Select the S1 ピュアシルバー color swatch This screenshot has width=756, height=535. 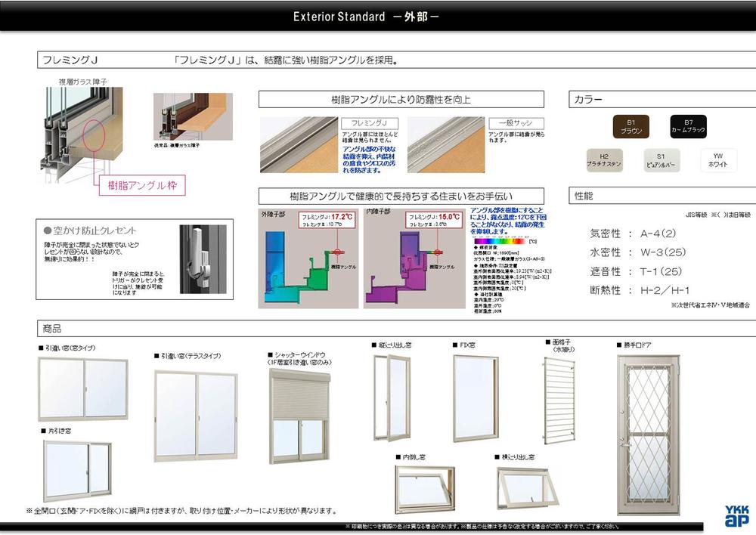(660, 159)
